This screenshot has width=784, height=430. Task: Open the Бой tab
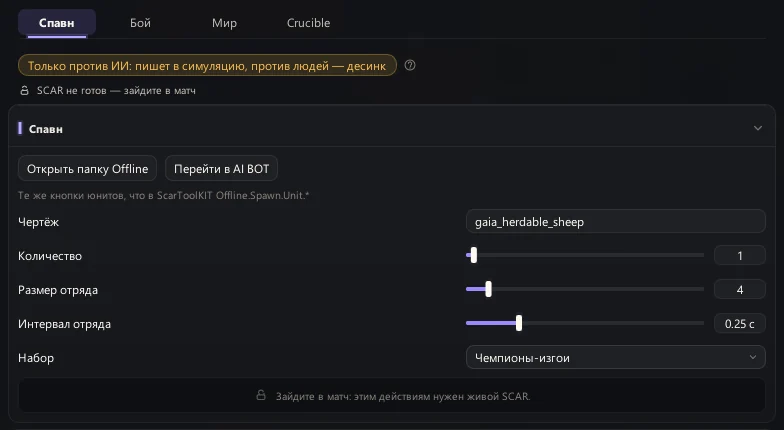coord(140,23)
